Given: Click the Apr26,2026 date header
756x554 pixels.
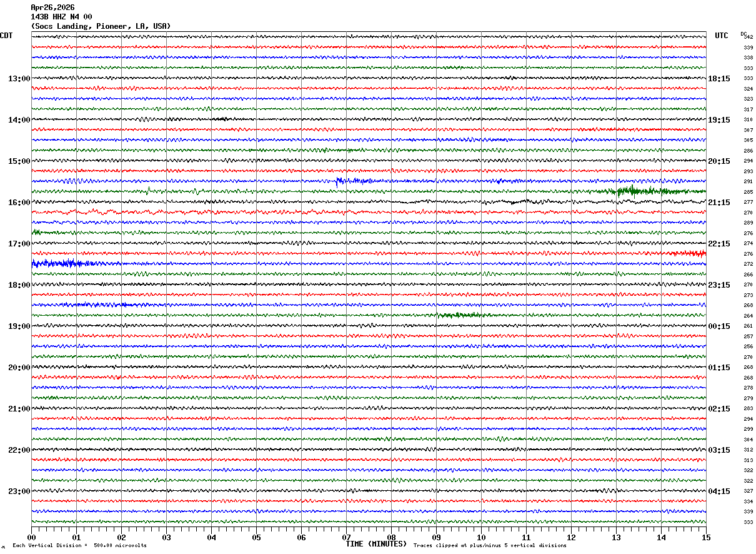Looking at the screenshot, I should click(52, 8).
